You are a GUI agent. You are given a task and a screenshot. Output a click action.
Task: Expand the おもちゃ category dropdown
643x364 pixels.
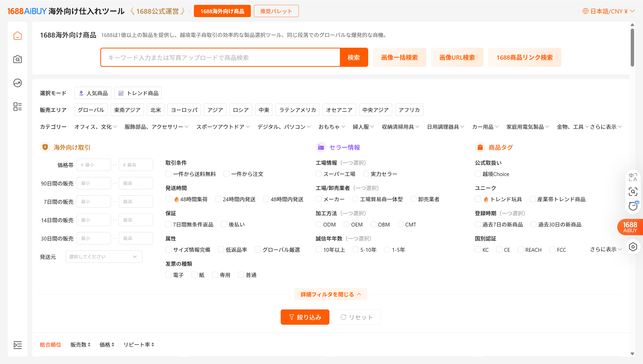[331, 127]
